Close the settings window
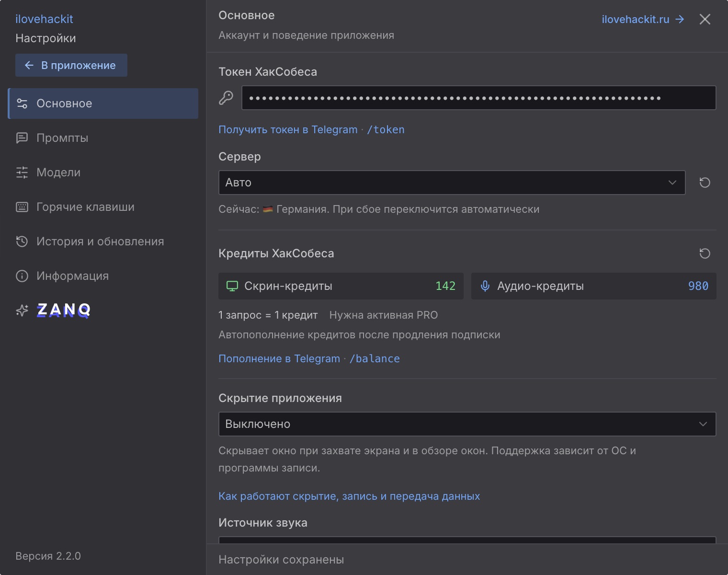The image size is (728, 575). [705, 19]
